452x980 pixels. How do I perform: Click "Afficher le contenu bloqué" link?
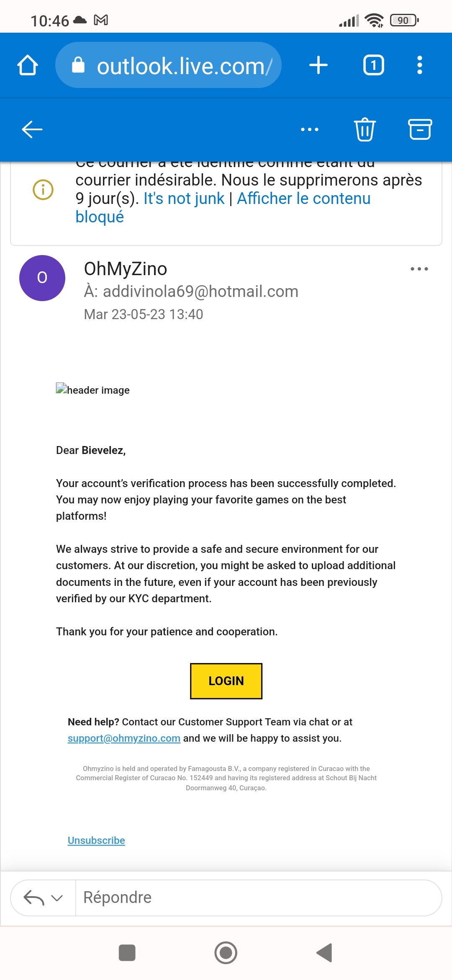tap(303, 199)
